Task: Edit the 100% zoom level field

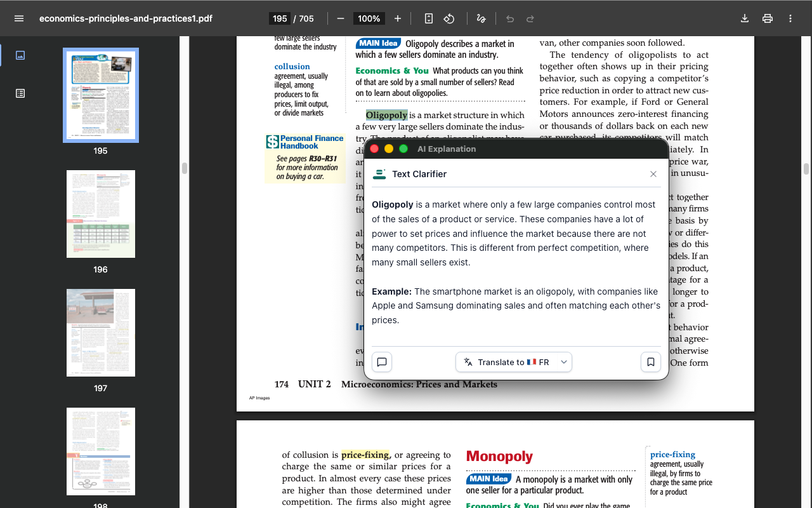Action: point(369,18)
